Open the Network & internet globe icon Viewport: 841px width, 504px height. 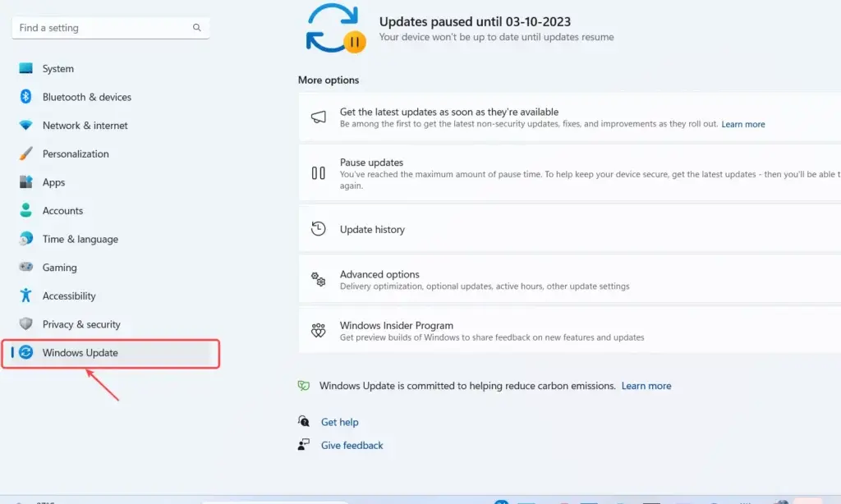(x=25, y=125)
